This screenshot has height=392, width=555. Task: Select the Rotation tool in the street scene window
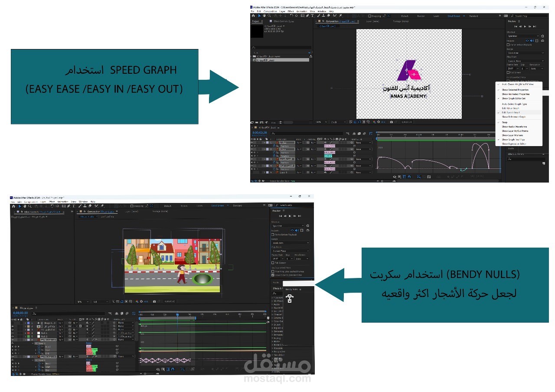[52, 206]
